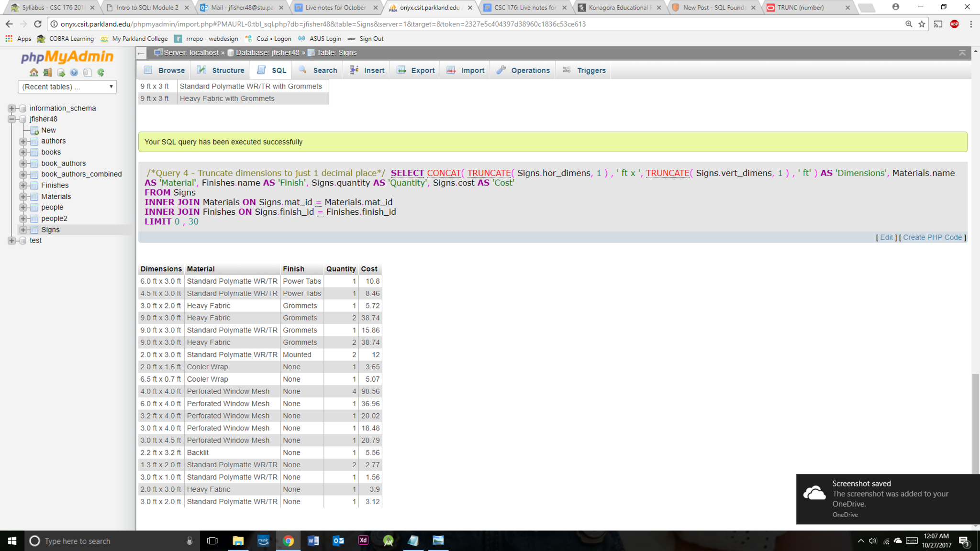Select the Finishes table in sidebar
Image resolution: width=980 pixels, height=551 pixels.
point(55,186)
